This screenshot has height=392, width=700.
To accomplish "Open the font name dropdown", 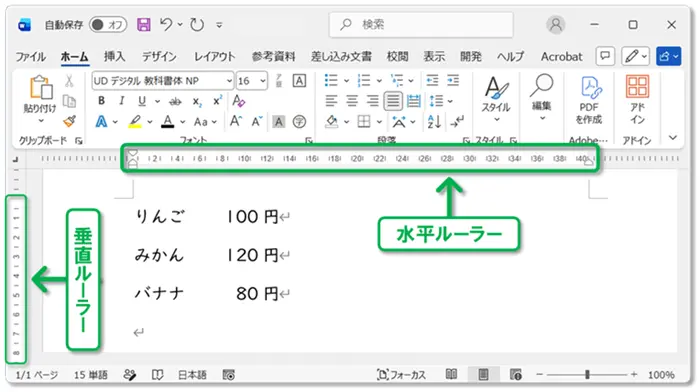I will [x=229, y=81].
